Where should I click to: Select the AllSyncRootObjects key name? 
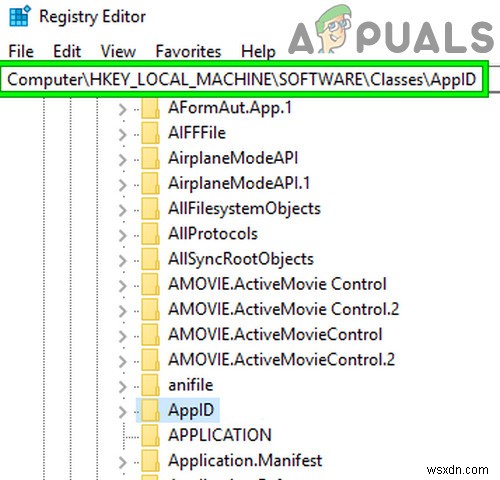coord(241,259)
